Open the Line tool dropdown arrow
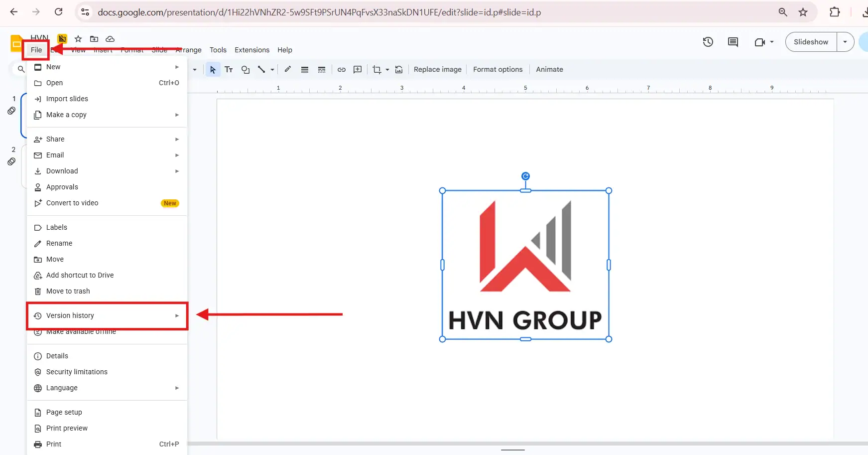 [272, 70]
